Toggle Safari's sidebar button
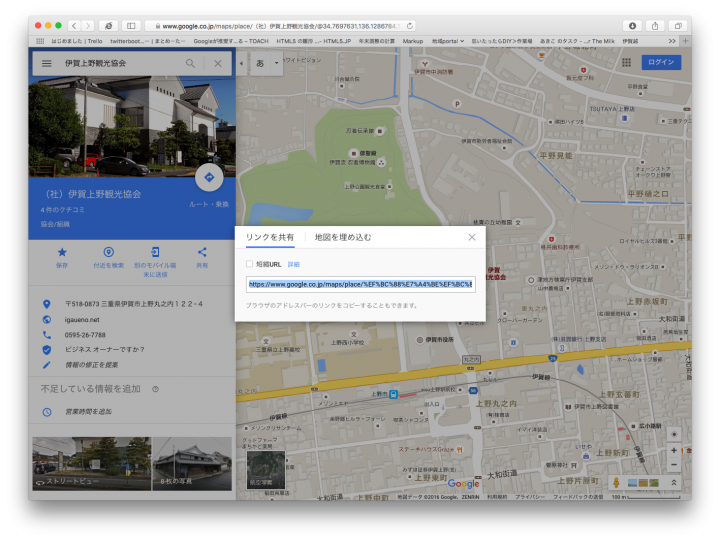This screenshot has width=720, height=541. 131,26
